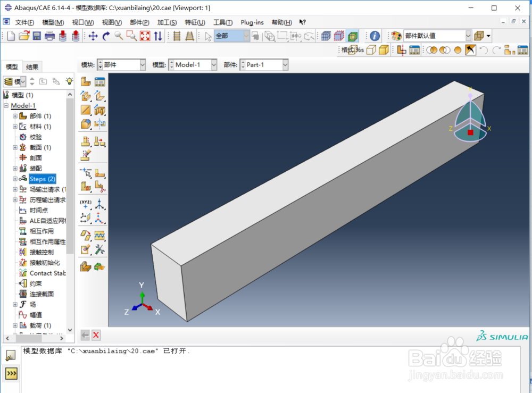Open the 模型(M) menu

click(53, 22)
